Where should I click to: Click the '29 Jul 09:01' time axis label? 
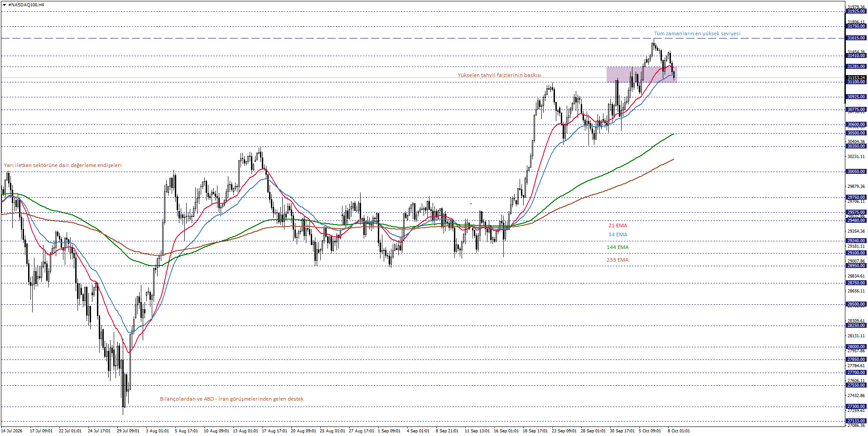coord(128,431)
